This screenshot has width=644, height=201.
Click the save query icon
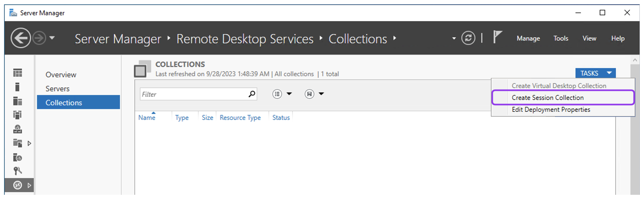tap(309, 94)
